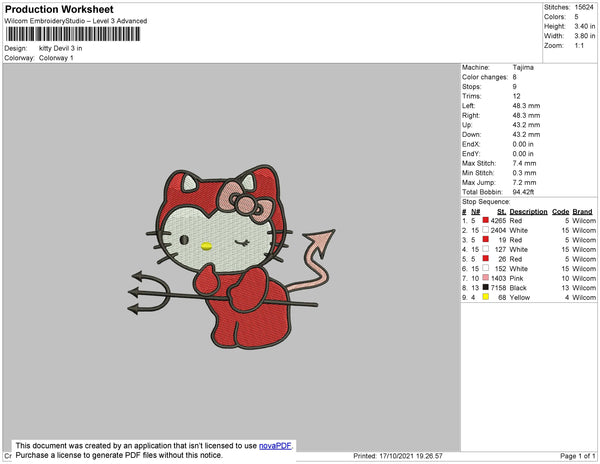Click the black swatch in row 8
The image size is (600, 464).
(486, 287)
